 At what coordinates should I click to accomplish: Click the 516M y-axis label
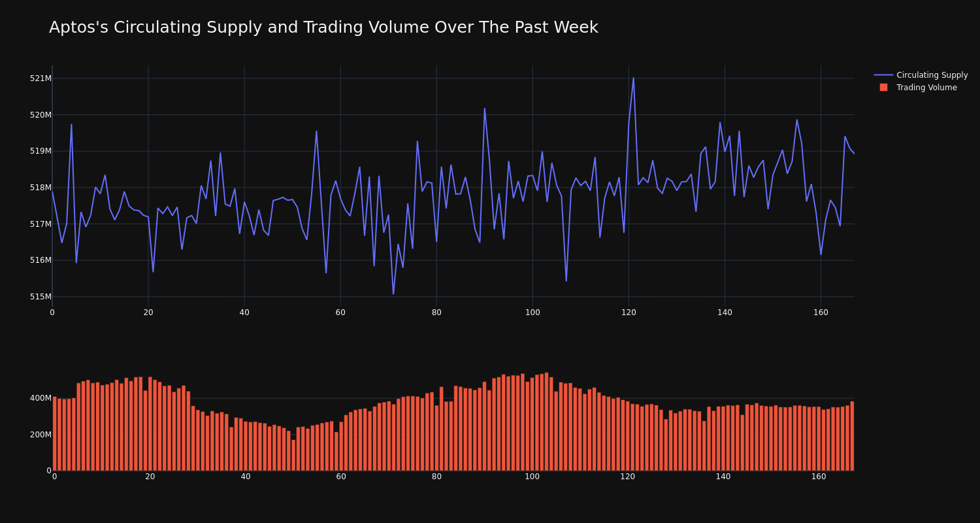click(x=41, y=260)
